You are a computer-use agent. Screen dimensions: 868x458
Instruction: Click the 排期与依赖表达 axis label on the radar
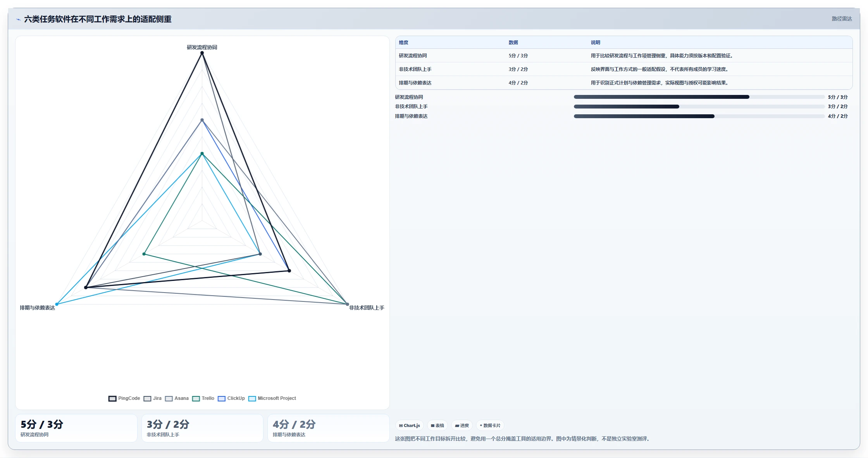pyautogui.click(x=38, y=308)
